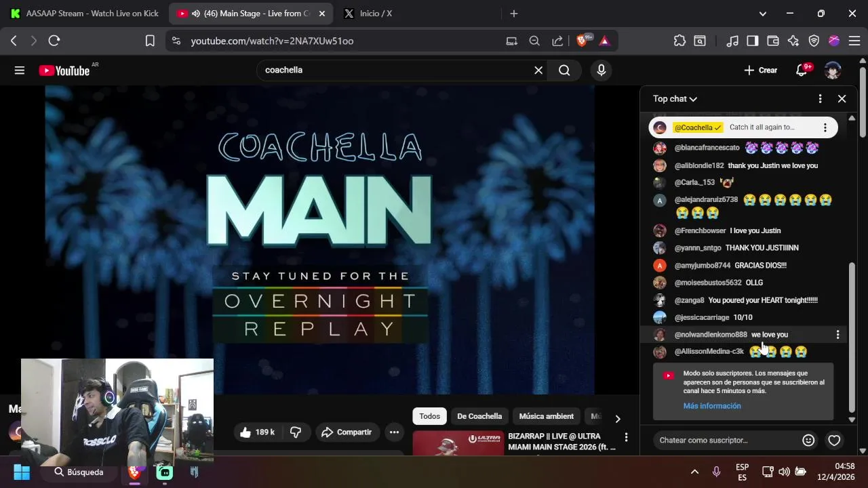
Task: View site information icon in the address bar
Action: point(176,41)
